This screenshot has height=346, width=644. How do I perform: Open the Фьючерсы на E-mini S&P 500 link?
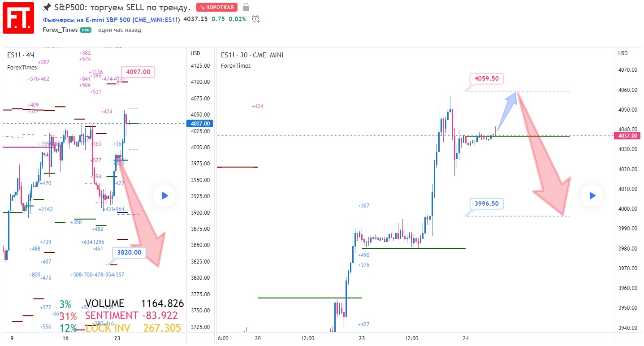tap(86, 19)
